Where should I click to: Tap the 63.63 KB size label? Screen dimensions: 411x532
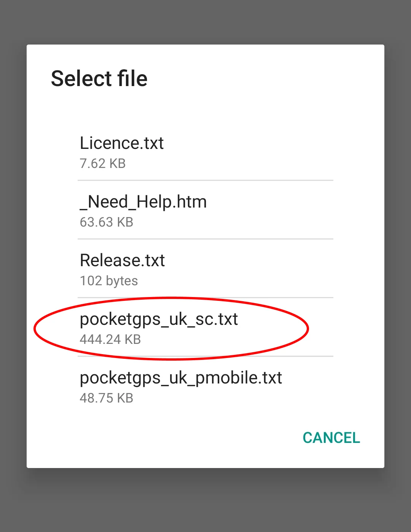(x=107, y=222)
